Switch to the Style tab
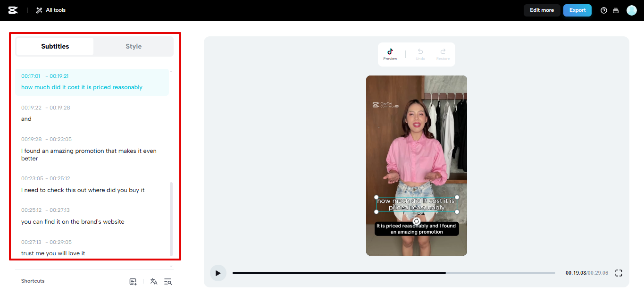This screenshot has width=644, height=302. pyautogui.click(x=134, y=46)
